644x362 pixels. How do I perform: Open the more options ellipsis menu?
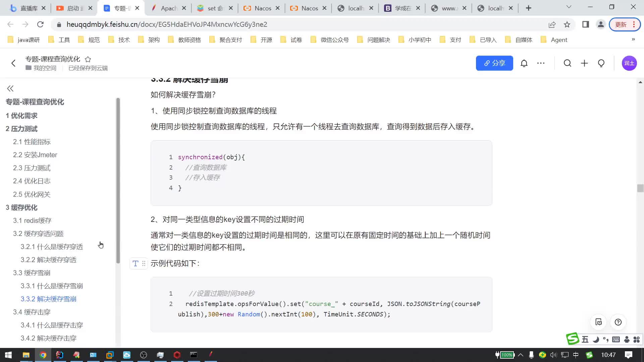coord(541,63)
